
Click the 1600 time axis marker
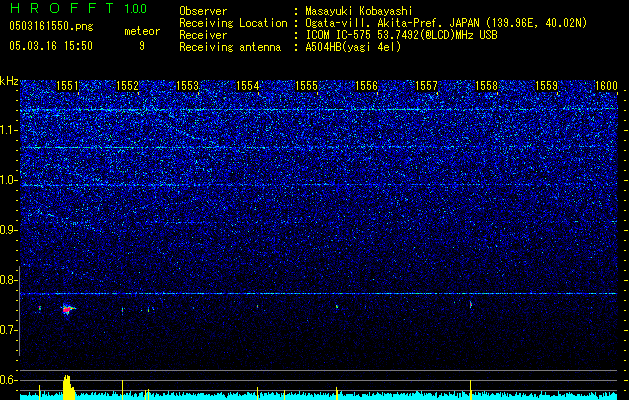pos(606,86)
